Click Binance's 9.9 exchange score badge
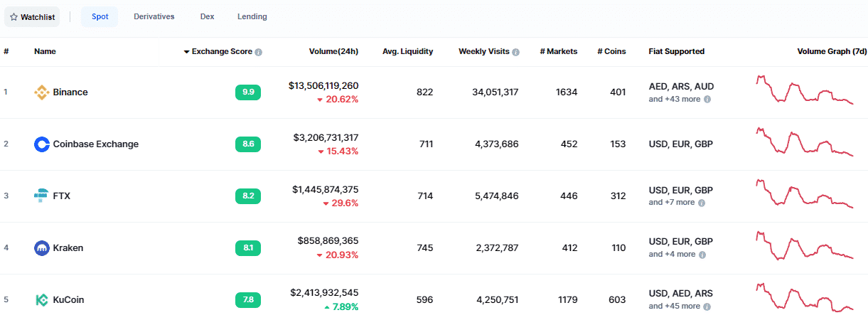Screen dimensions: 868x325 [x=248, y=92]
